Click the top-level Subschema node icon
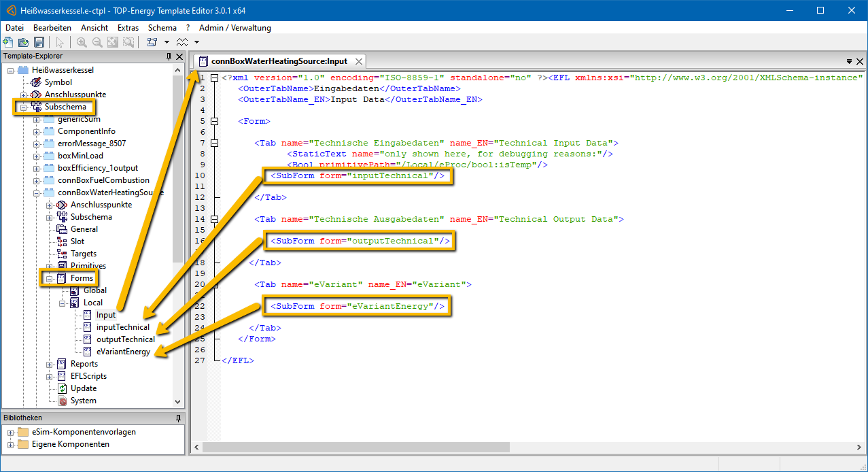This screenshot has height=472, width=868. tap(37, 107)
